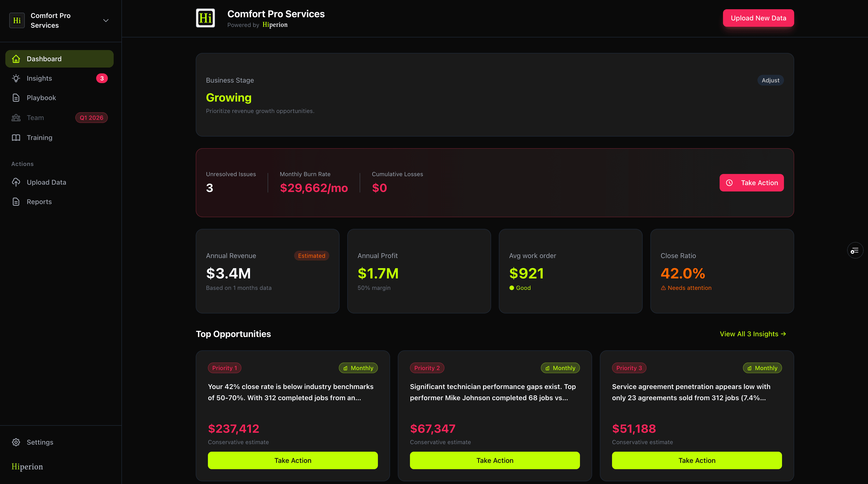The height and width of the screenshot is (484, 868).
Task: Open Insights via the lightbulb icon
Action: [16, 78]
